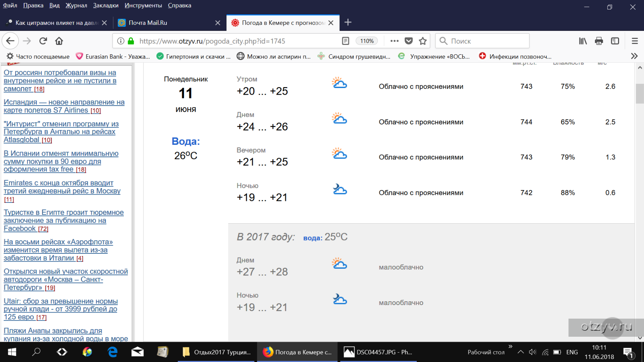This screenshot has height=362, width=644.
Task: Open Гипертония и скачки bookmark
Action: point(193,56)
